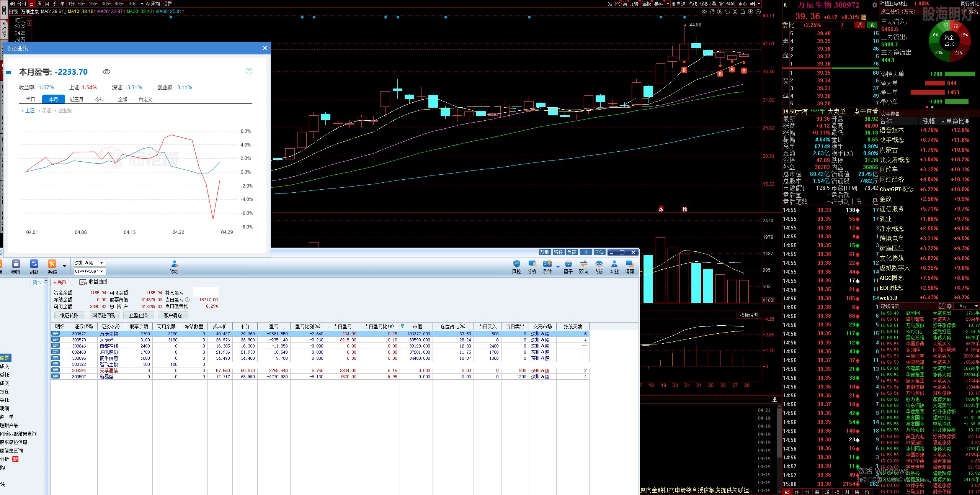Click the 银证转账 button
This screenshot has width=980, height=495.
[69, 315]
